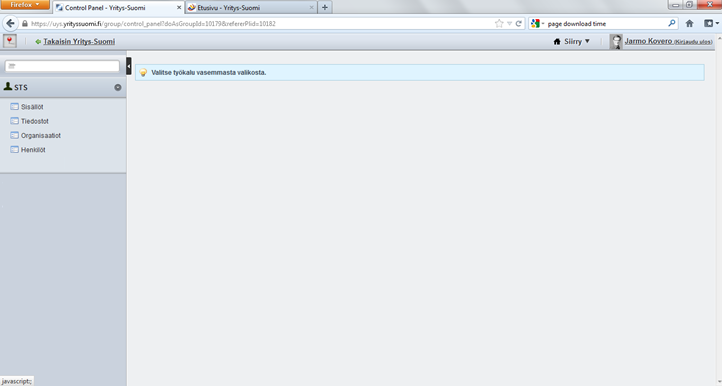Open Organisaatiot in the sidebar
The width and height of the screenshot is (722, 387).
[x=41, y=135]
